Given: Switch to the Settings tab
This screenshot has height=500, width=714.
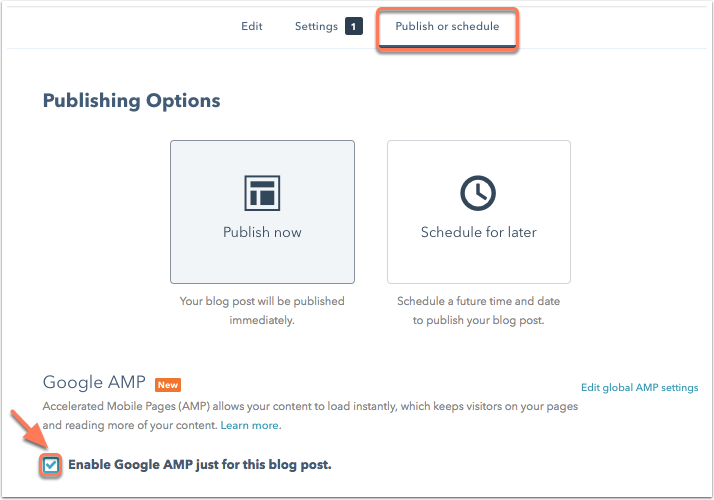Looking at the screenshot, I should click(x=316, y=26).
